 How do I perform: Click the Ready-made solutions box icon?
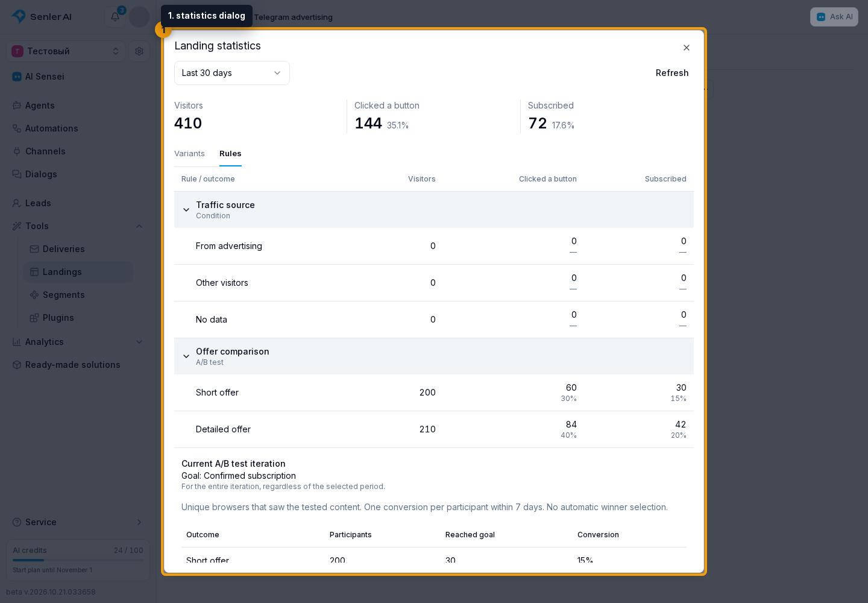pos(17,365)
